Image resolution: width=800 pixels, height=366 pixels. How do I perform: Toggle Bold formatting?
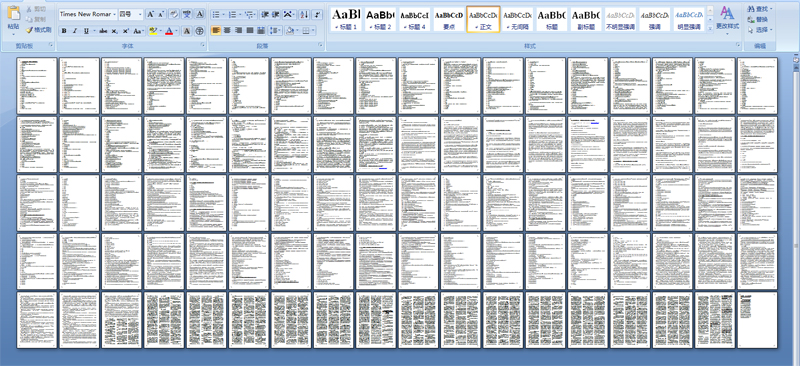point(64,31)
